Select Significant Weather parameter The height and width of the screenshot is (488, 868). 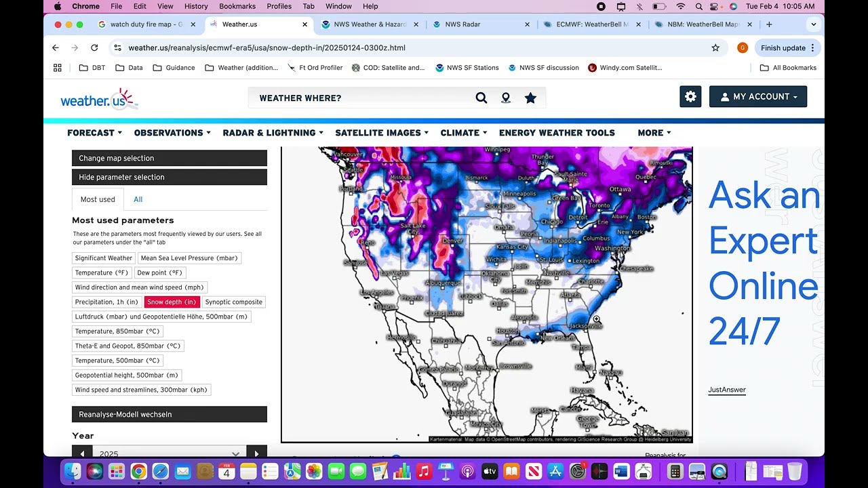point(104,258)
